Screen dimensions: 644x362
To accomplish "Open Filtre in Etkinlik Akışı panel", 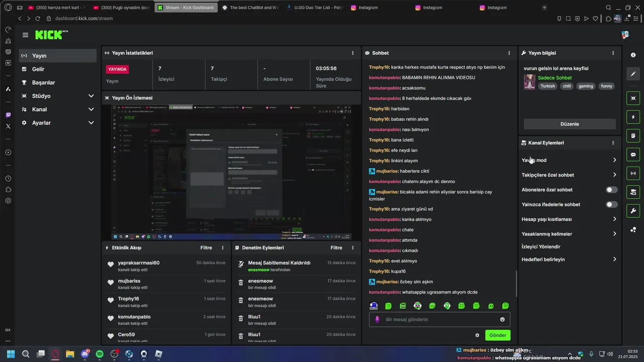I will tap(206, 248).
